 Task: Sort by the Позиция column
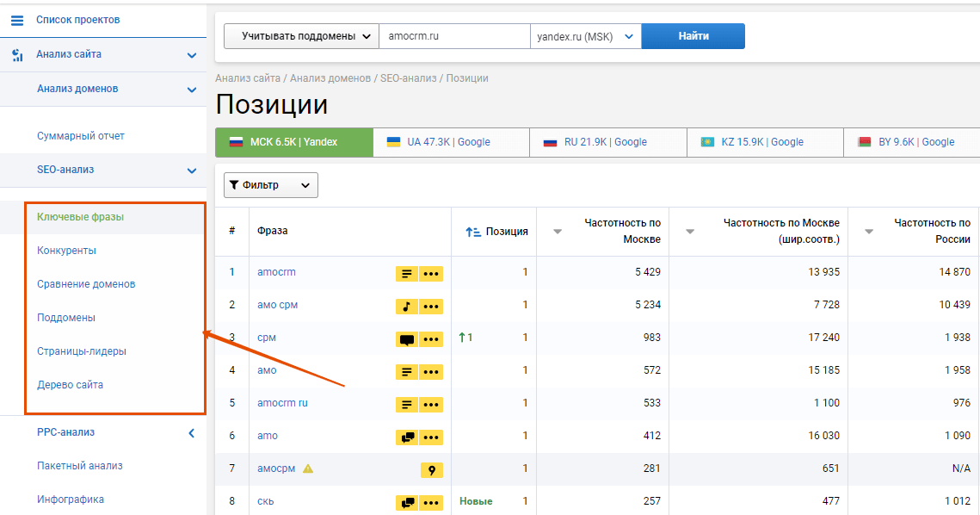[496, 232]
